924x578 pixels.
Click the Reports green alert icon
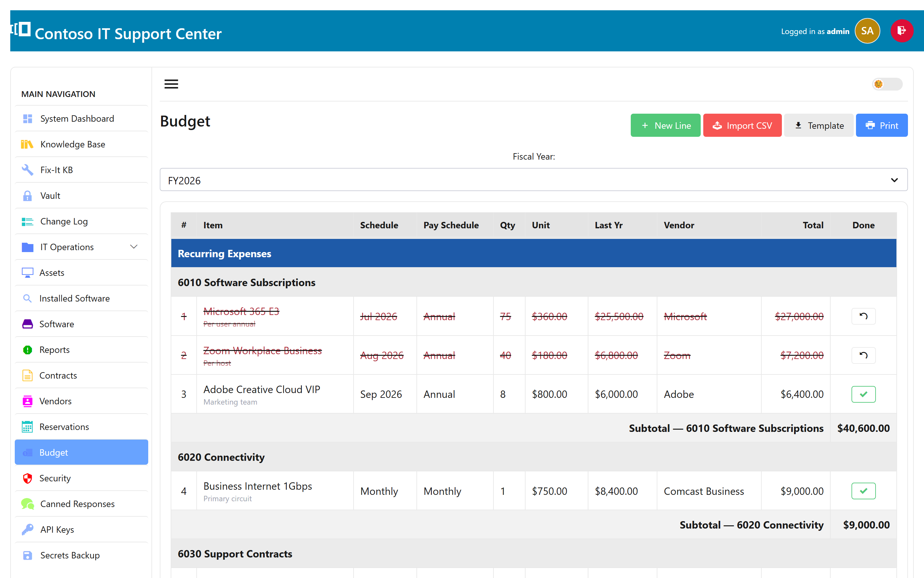(x=28, y=350)
